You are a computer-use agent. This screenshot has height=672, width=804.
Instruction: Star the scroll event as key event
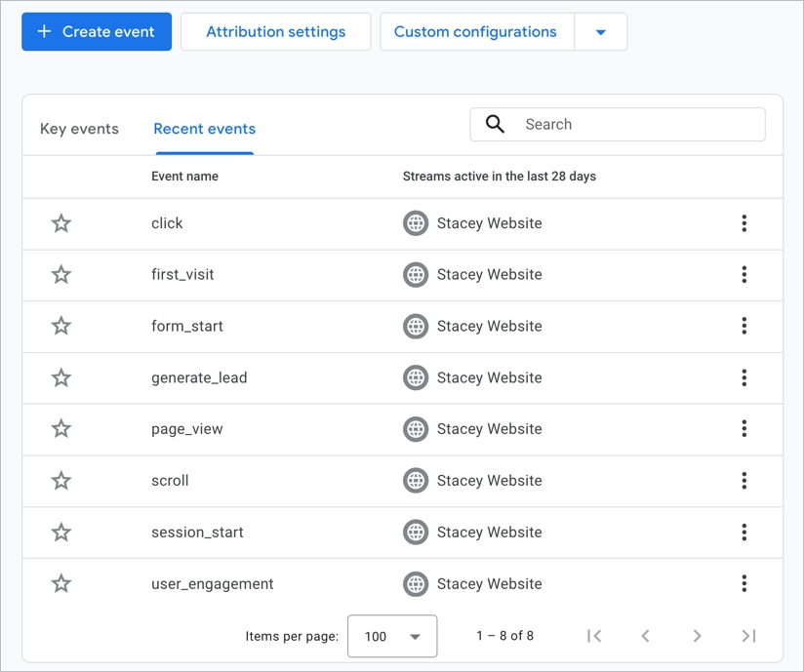(x=61, y=481)
